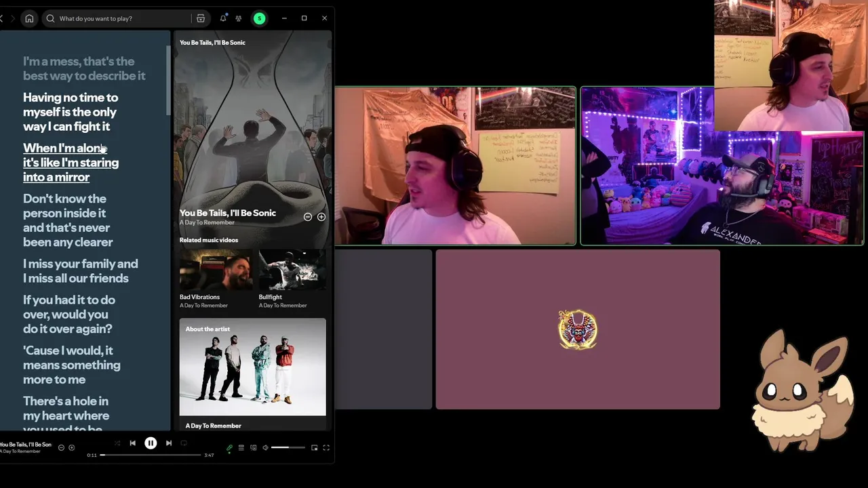The height and width of the screenshot is (488, 868).
Task: Open the Browse icon in search bar
Action: (201, 18)
